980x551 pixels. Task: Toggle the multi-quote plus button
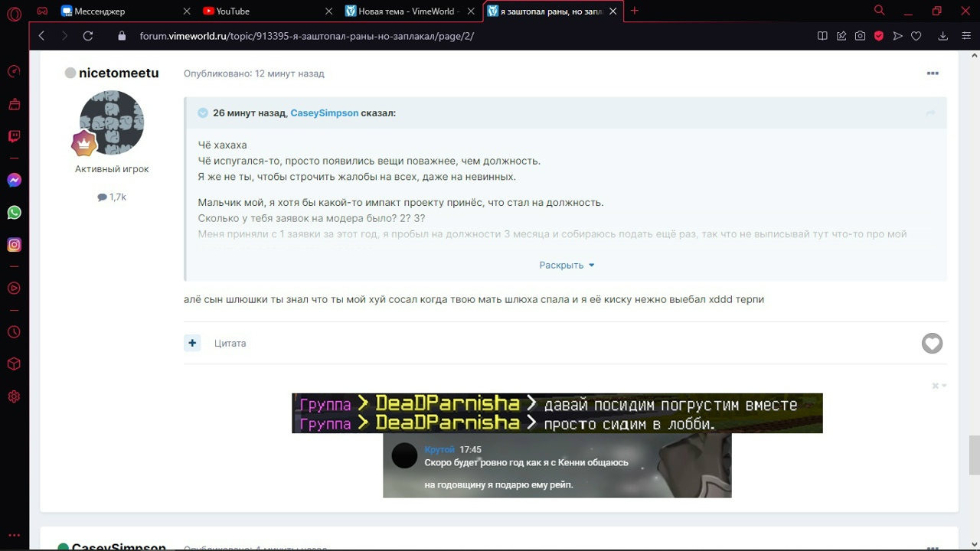(x=192, y=343)
